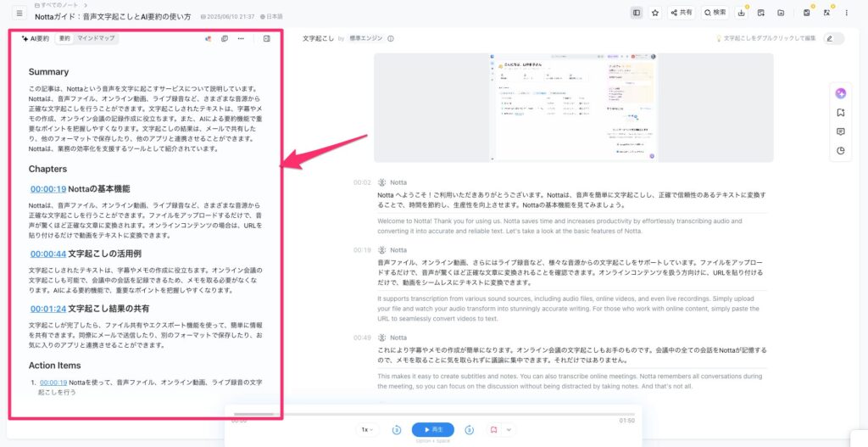Click the 00:49 transcript timestamp
The image size is (868, 447).
click(362, 338)
